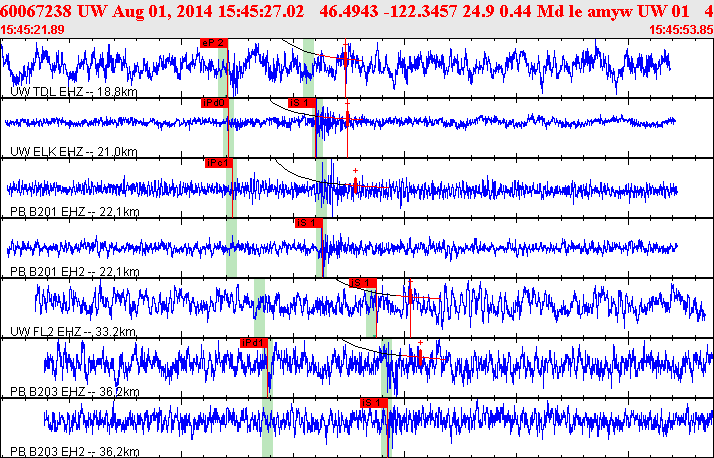This screenshot has width=714, height=458.
Task: Click the P pick flag on UW TDL trace
Action: (x=214, y=43)
